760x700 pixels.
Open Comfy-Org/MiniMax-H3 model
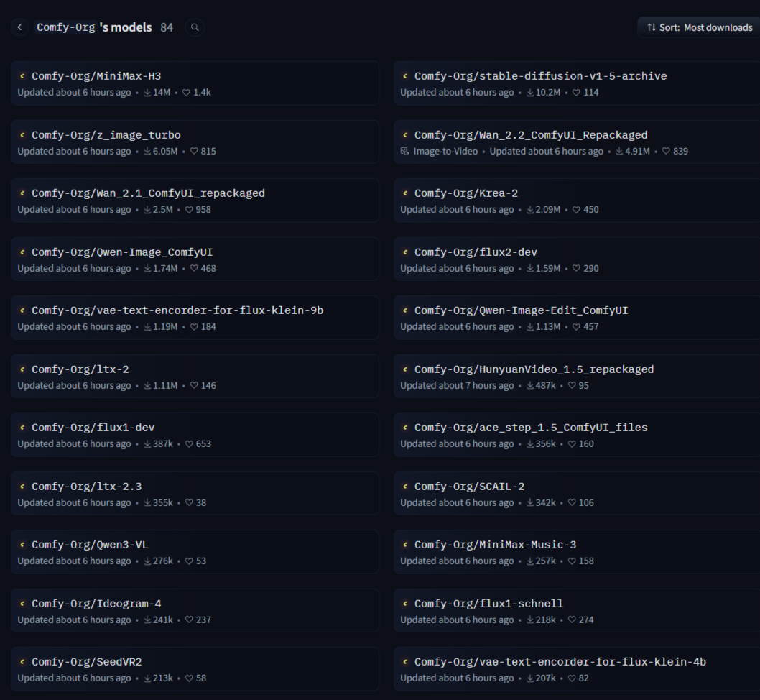195,83
